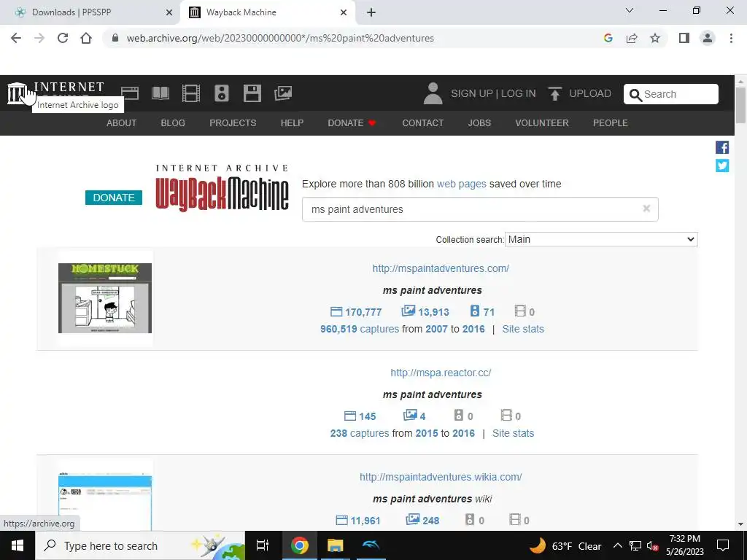The image size is (747, 560).
Task: Open VOLUNTEER menu item
Action: pyautogui.click(x=542, y=122)
